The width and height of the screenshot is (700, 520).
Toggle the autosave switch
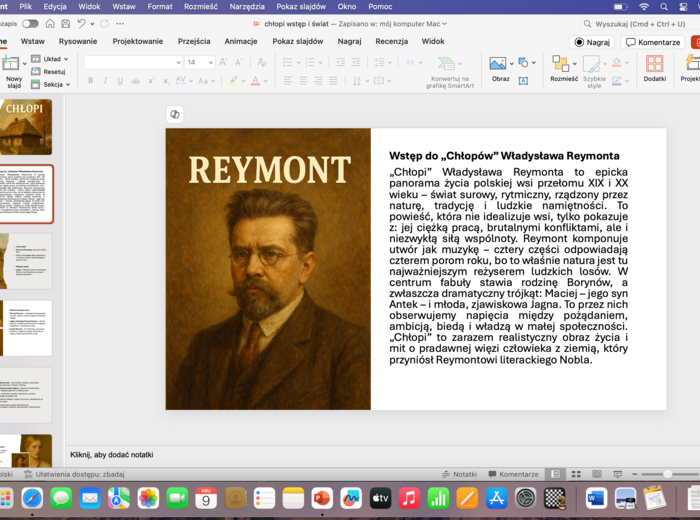pos(30,23)
